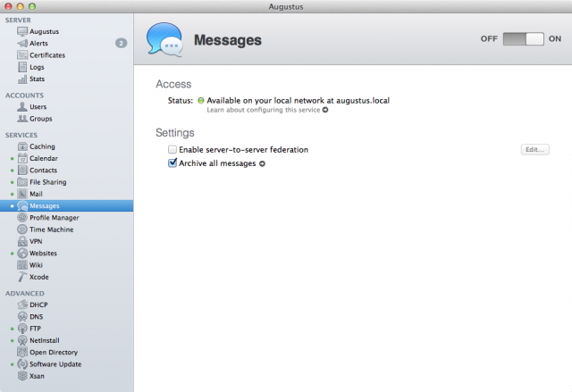This screenshot has height=392, width=572.
Task: Click the green status indicator dot
Action: (x=200, y=101)
